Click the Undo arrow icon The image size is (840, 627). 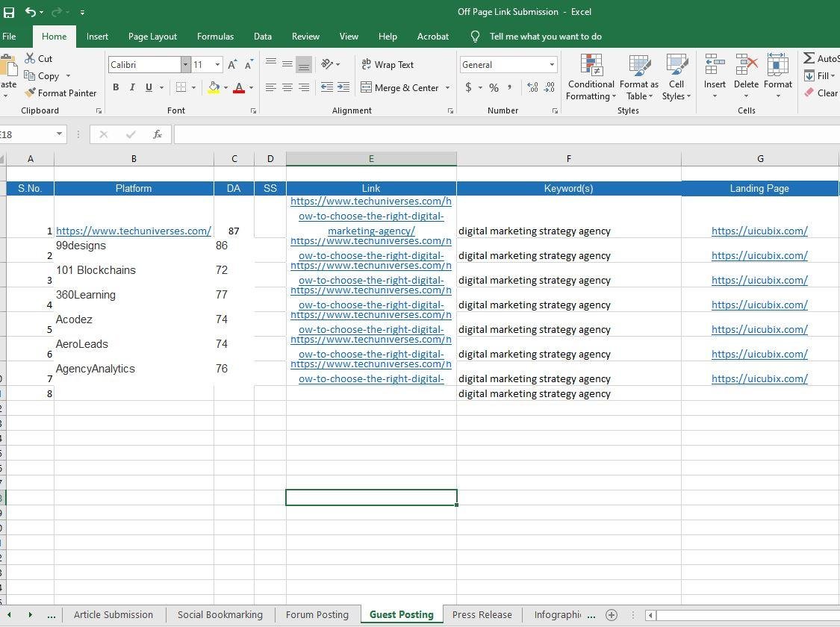[31, 12]
